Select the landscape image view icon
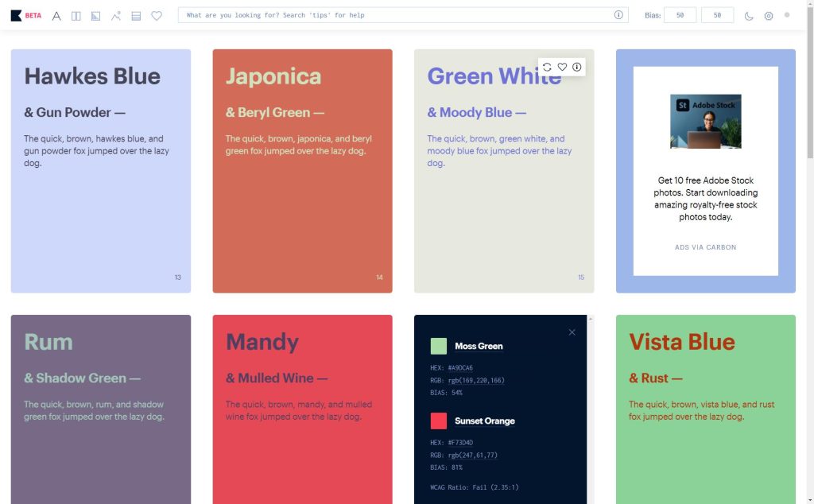This screenshot has height=504, width=814. [x=116, y=16]
